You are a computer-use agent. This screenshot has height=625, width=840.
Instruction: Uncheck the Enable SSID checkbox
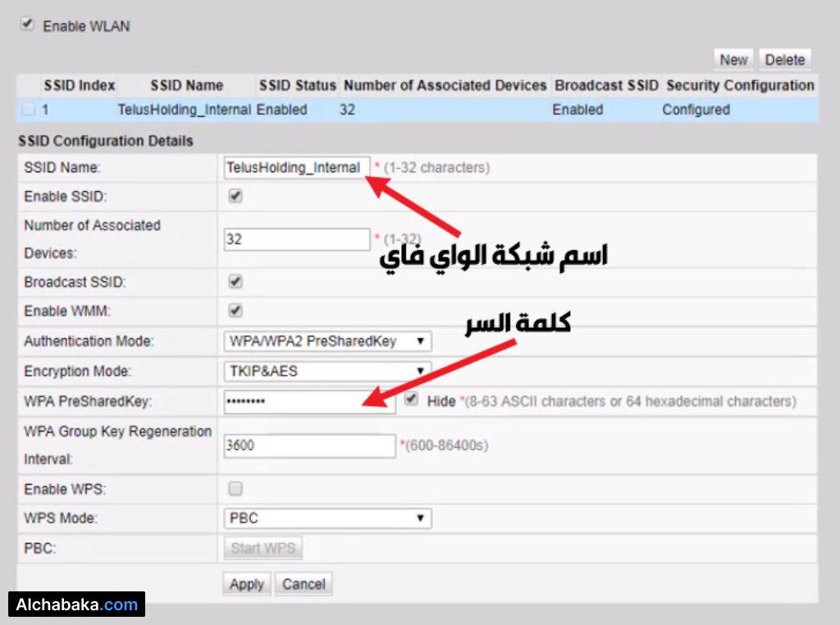[235, 197]
